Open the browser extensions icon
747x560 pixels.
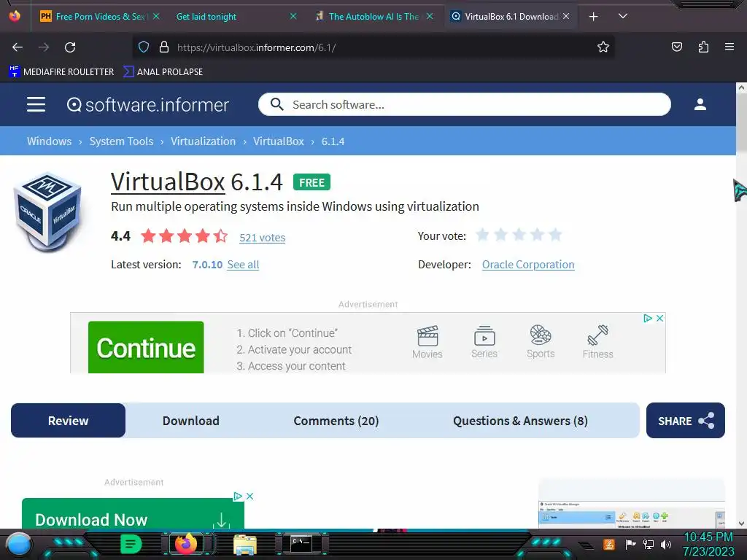click(703, 47)
